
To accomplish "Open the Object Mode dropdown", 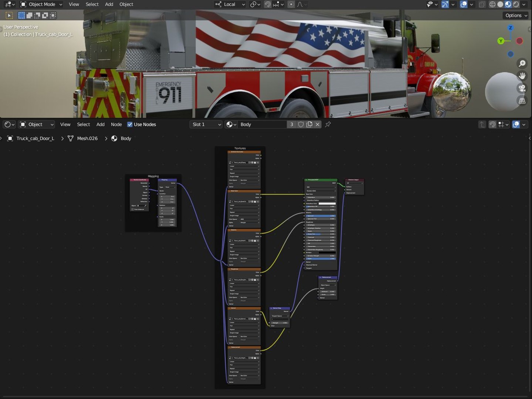I will click(x=41, y=4).
